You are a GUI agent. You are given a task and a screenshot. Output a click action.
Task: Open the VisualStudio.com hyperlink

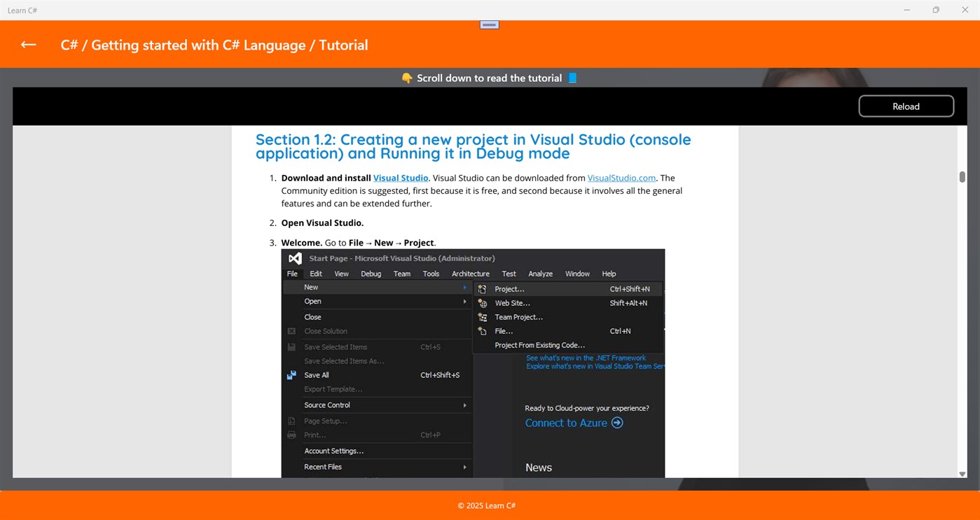(x=621, y=178)
